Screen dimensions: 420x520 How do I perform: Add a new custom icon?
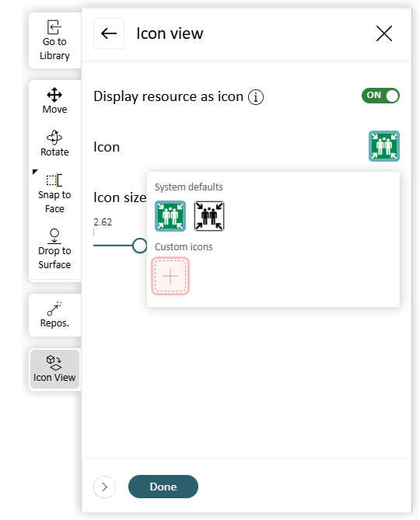170,276
